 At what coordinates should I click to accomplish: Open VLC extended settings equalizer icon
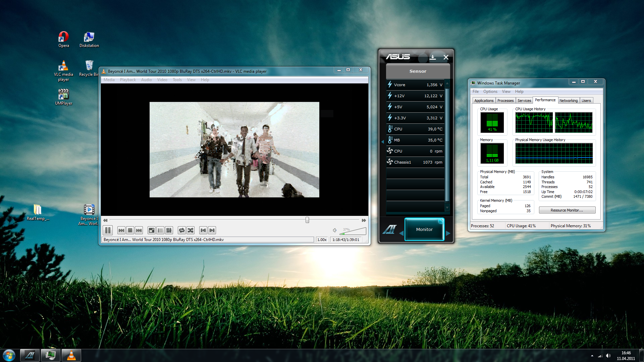pyautogui.click(x=169, y=230)
